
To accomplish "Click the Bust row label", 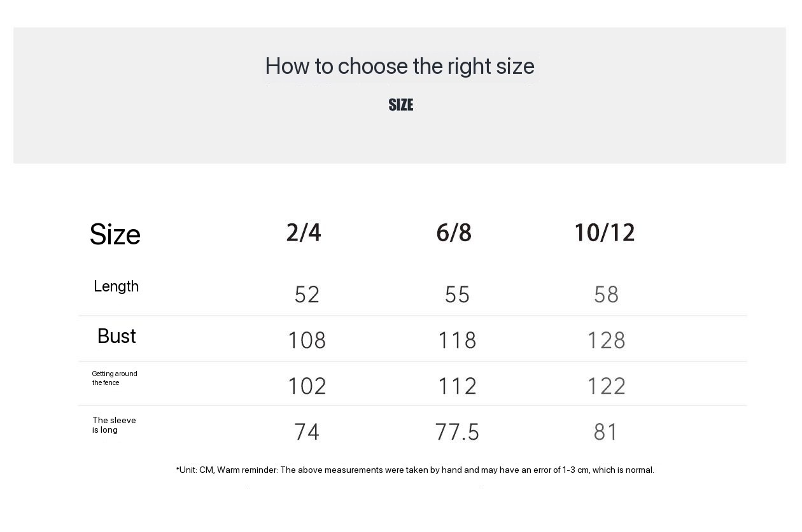I will point(116,336).
